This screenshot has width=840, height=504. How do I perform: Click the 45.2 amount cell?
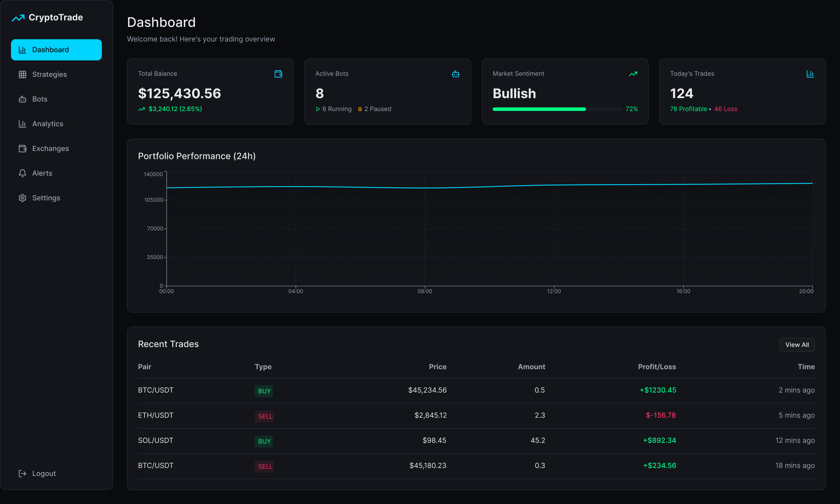pos(538,440)
